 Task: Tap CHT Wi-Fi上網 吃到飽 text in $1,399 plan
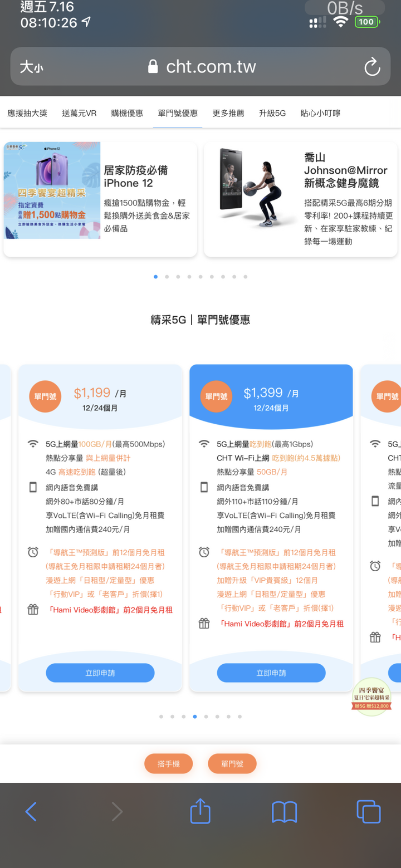pyautogui.click(x=278, y=458)
